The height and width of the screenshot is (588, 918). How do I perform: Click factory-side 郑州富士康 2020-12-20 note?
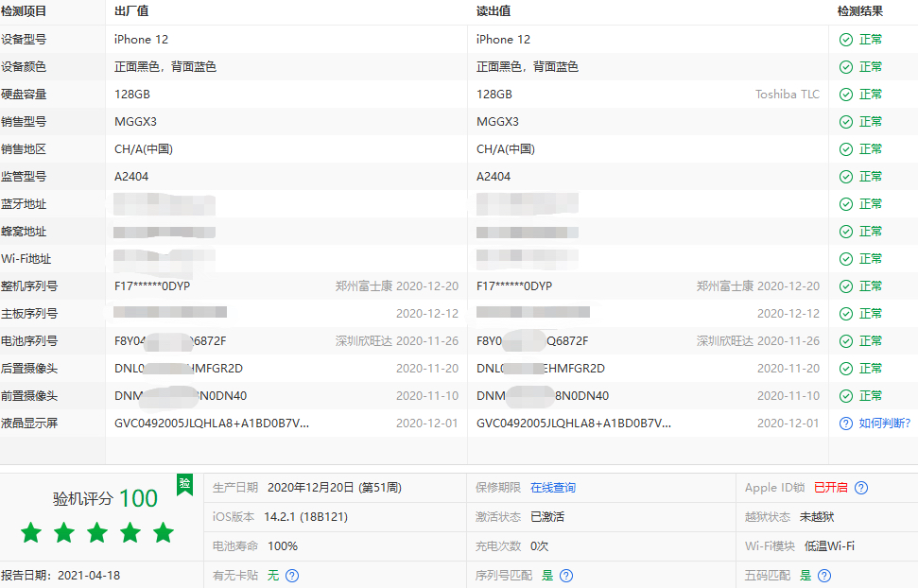[397, 286]
